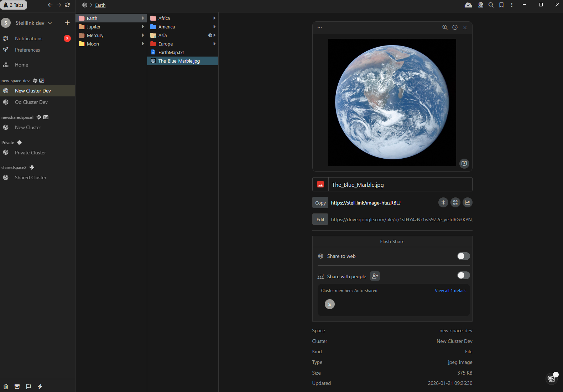Viewport: 563px width, 392px height.
Task: Click the add people icon
Action: click(x=375, y=276)
